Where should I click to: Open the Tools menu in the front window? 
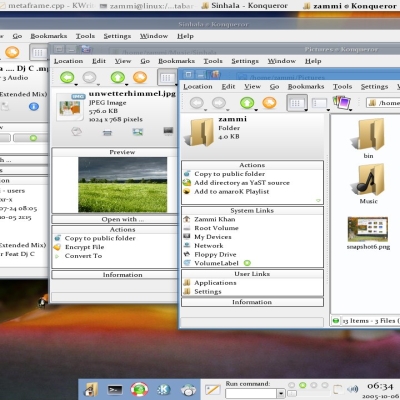(x=342, y=87)
